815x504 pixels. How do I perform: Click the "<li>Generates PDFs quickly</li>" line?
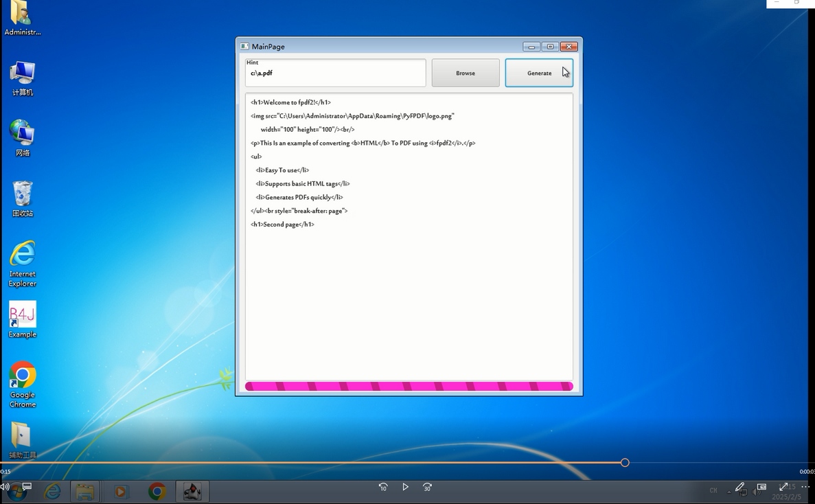pos(299,197)
